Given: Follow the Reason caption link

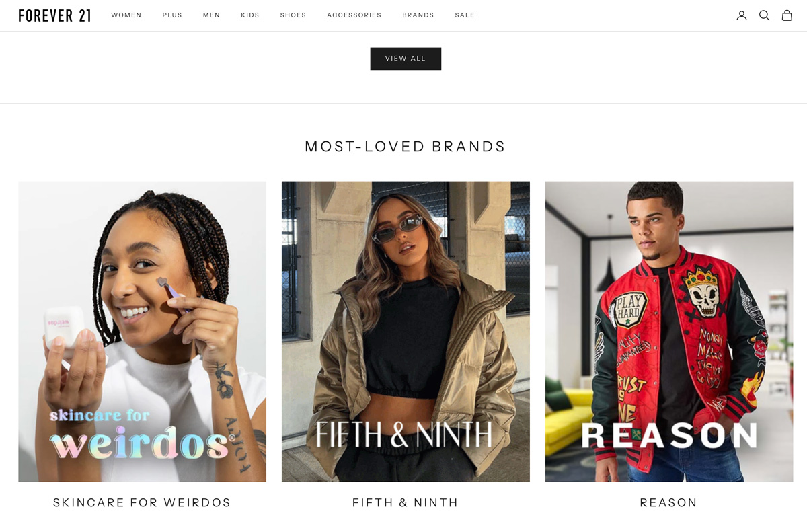Looking at the screenshot, I should click(669, 502).
